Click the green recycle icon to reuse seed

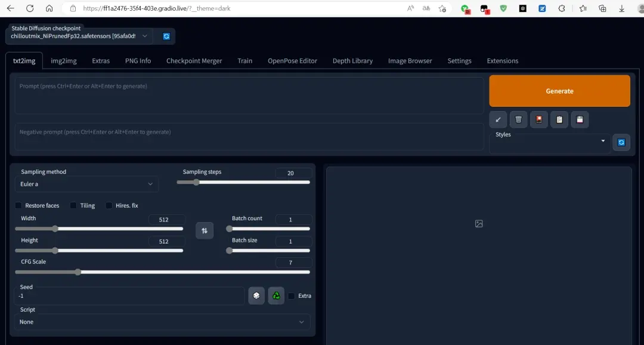pyautogui.click(x=276, y=295)
